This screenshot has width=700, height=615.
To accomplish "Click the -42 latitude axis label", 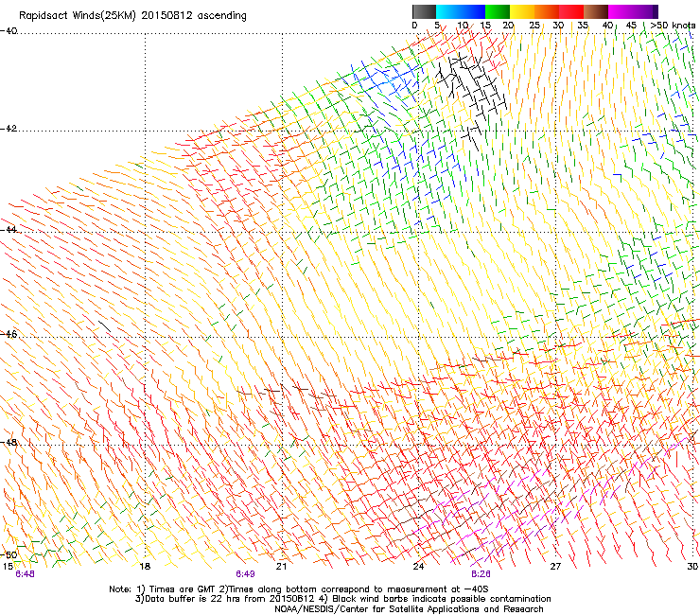I will [9, 129].
